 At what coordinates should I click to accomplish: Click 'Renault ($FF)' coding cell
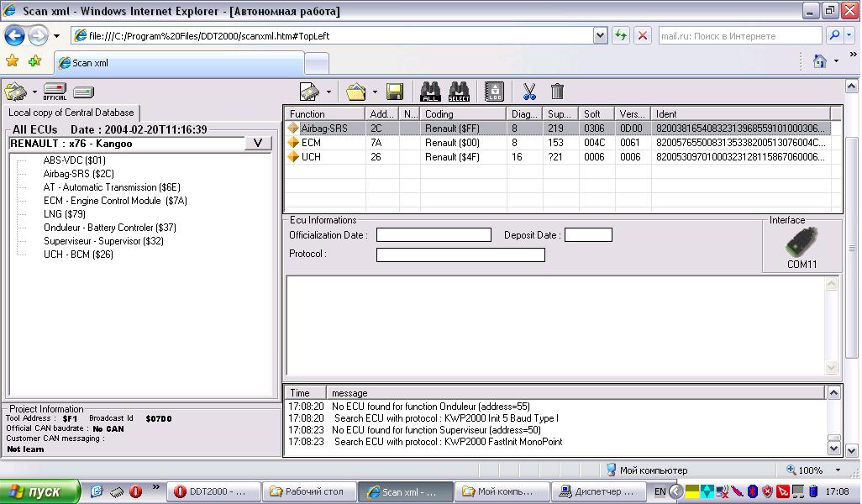click(x=452, y=129)
